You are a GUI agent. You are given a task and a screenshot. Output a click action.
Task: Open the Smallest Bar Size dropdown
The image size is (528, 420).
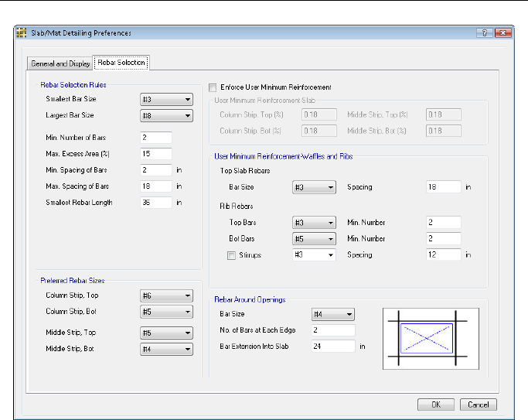point(165,100)
